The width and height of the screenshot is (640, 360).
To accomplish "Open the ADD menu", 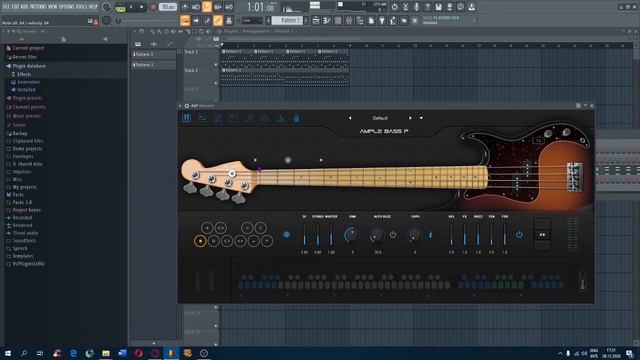I will (x=25, y=7).
